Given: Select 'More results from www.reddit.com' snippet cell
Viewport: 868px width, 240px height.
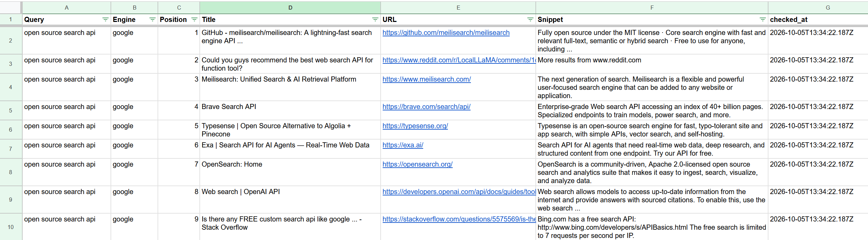Looking at the screenshot, I should (652, 64).
